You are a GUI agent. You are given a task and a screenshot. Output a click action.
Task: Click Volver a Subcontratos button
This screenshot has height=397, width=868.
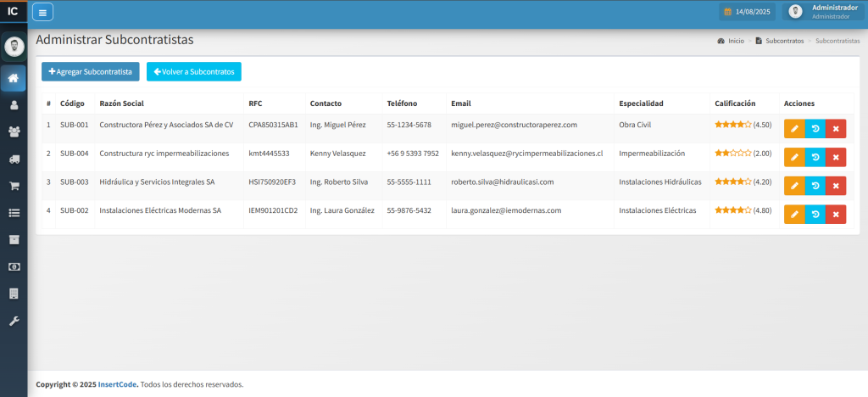click(x=194, y=72)
